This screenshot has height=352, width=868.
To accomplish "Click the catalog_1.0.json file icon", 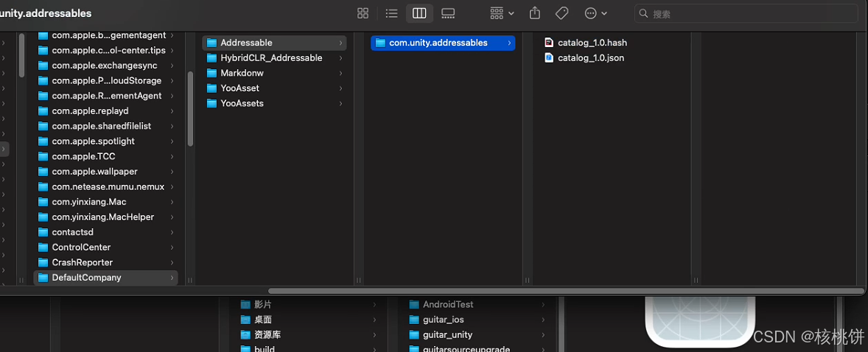I will pyautogui.click(x=549, y=57).
